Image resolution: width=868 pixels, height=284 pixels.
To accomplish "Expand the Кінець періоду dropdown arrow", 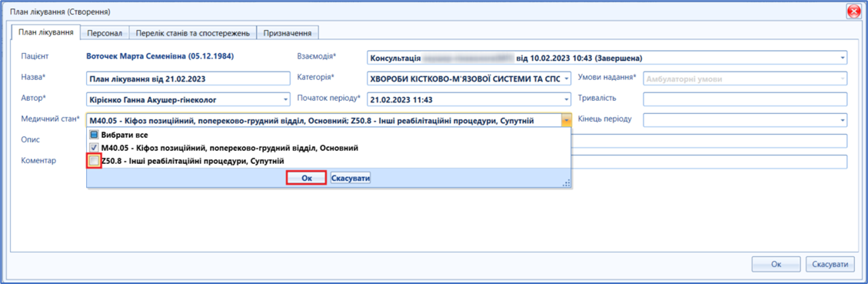I will click(843, 120).
